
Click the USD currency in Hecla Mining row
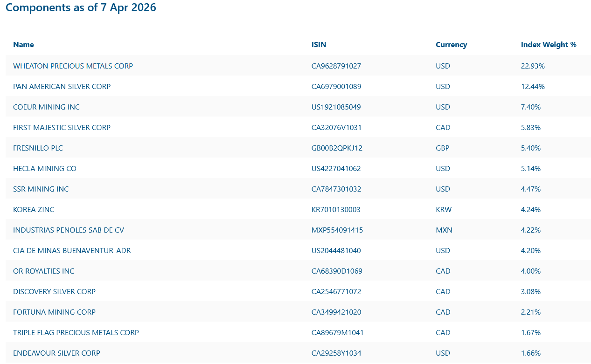443,169
